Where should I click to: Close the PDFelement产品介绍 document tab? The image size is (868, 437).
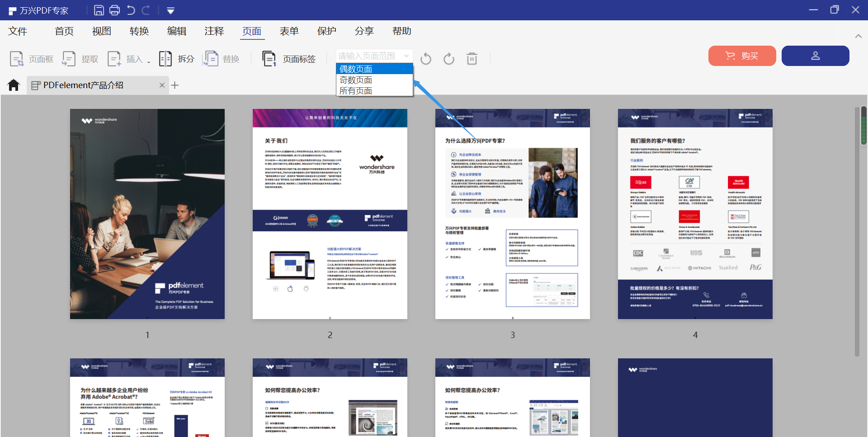point(162,85)
